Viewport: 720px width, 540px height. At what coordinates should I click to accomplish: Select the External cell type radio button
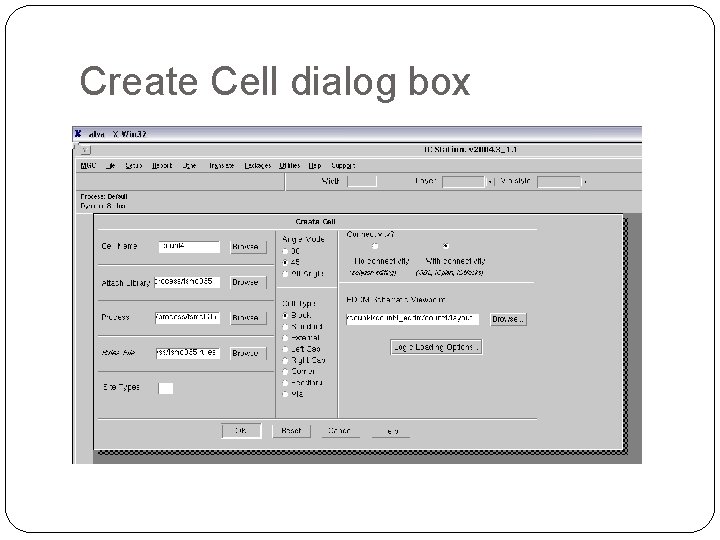285,338
